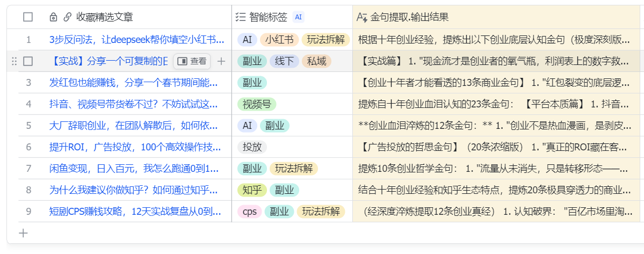Image resolution: width=644 pixels, height=254 pixels.
Task: Open the 闲鱼变现 article link
Action: tap(134, 169)
